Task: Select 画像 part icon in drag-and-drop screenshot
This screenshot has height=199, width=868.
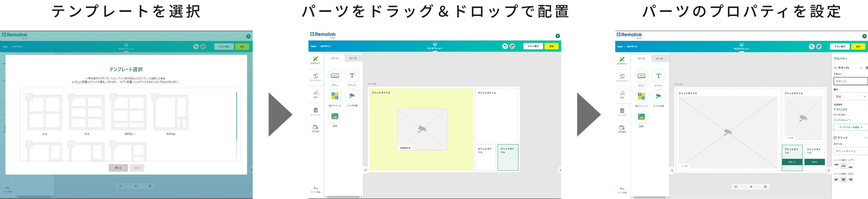Action: pos(335,116)
